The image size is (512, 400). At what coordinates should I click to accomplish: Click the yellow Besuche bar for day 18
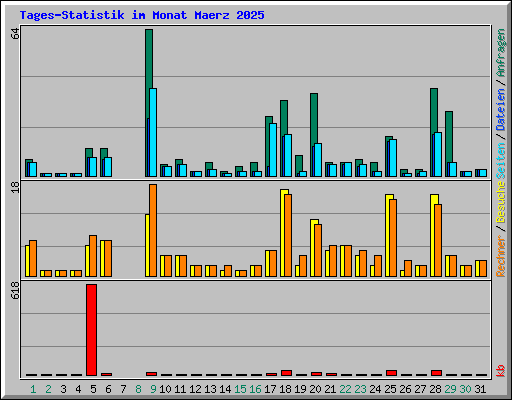[x=283, y=233]
